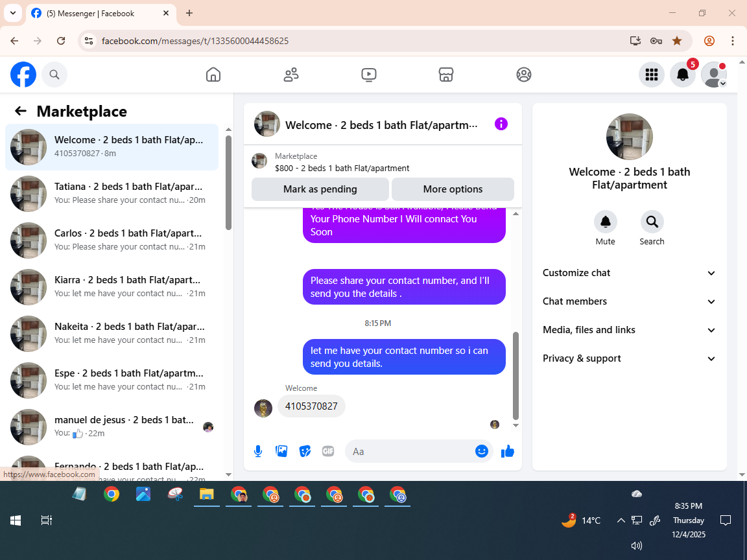Click the 'let me have your contact number' message
The height and width of the screenshot is (560, 747).
[x=404, y=357]
